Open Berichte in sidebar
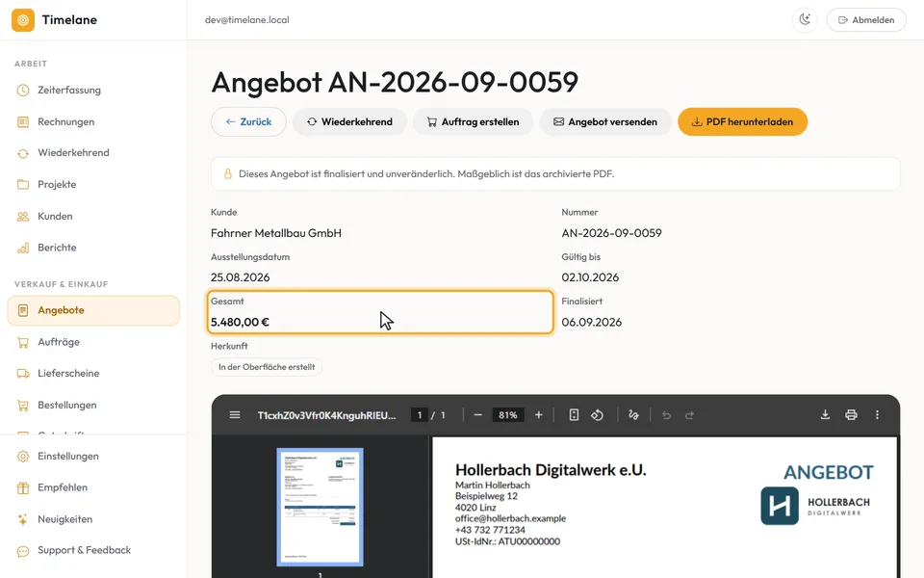Viewport: 924px width, 578px height. [93, 248]
